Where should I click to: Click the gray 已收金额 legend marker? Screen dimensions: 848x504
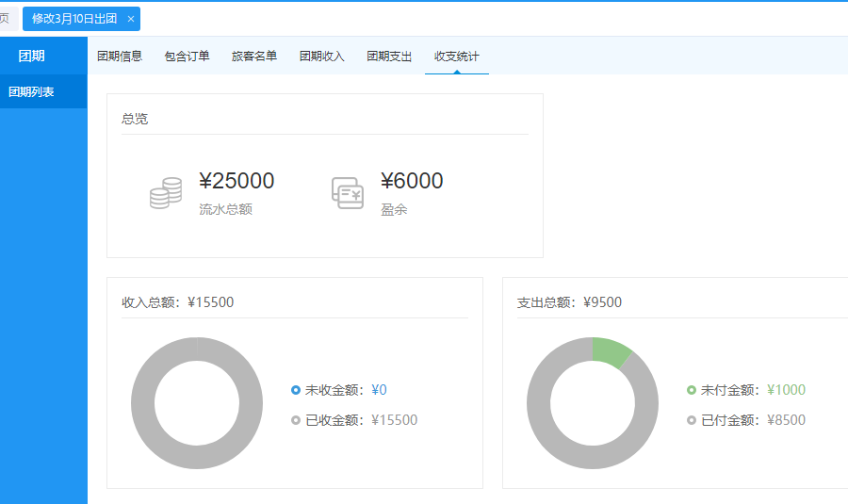(x=296, y=420)
